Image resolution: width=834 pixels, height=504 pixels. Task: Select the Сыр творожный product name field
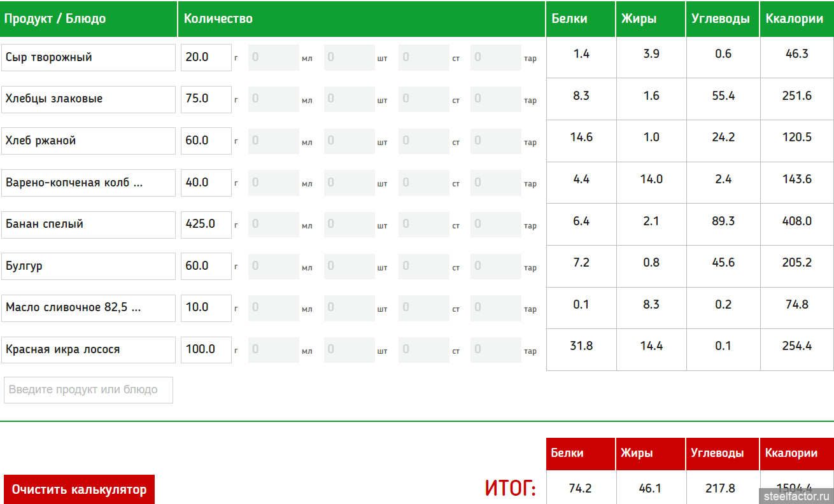[88, 57]
